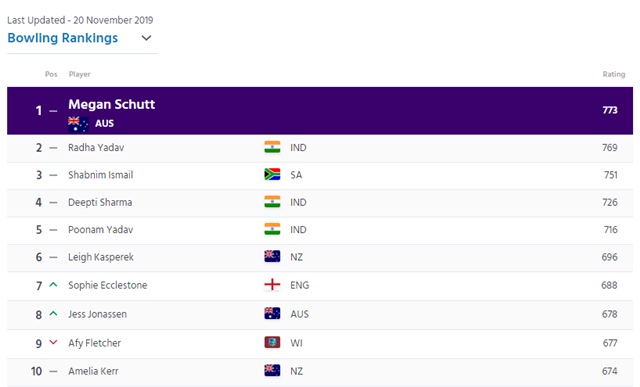Click the New Zealand flag for Leigh Kasperek
This screenshot has width=640, height=387.
click(x=272, y=257)
